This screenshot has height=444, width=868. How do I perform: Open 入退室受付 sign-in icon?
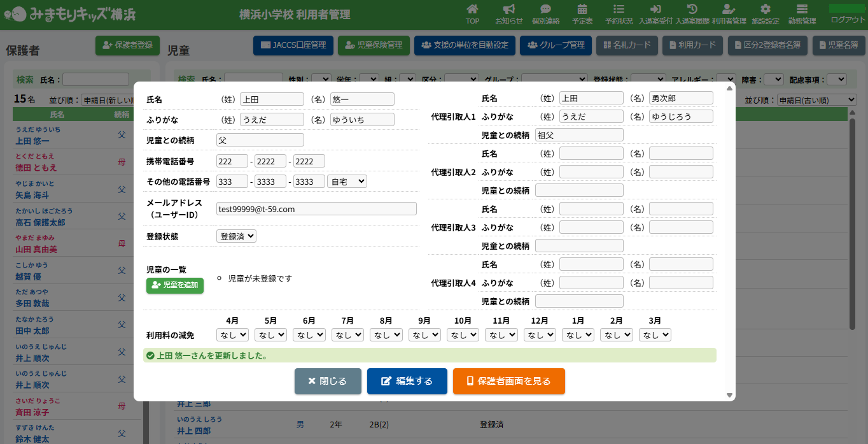pyautogui.click(x=655, y=10)
